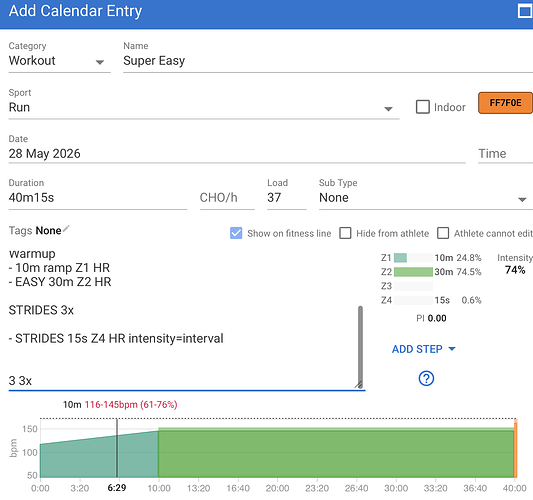Edit tags with the pencil icon
Screen dimensions: 533x500
(66, 229)
